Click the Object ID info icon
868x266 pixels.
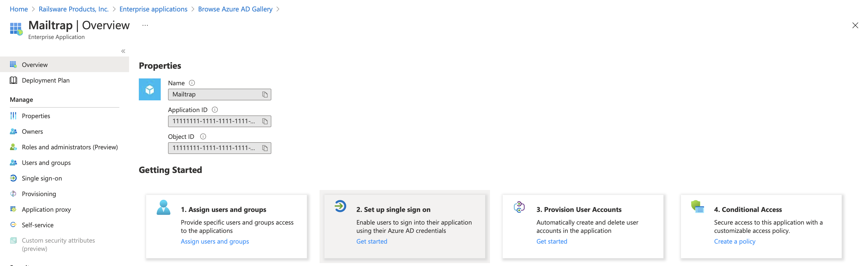click(203, 137)
